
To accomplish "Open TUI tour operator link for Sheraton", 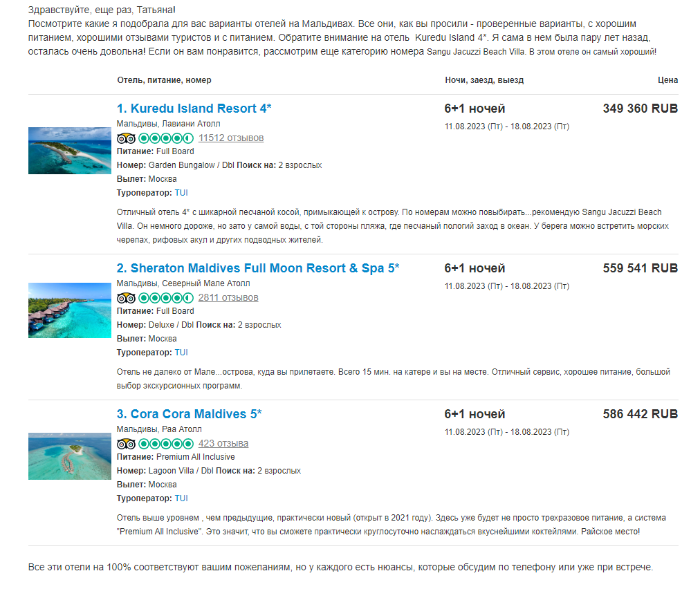I will (x=181, y=353).
